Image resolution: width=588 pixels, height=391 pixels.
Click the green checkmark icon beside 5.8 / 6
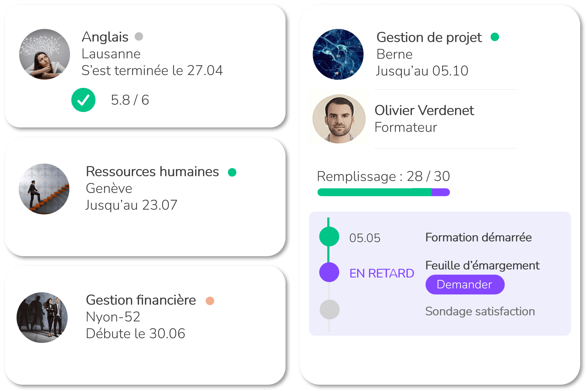click(83, 100)
